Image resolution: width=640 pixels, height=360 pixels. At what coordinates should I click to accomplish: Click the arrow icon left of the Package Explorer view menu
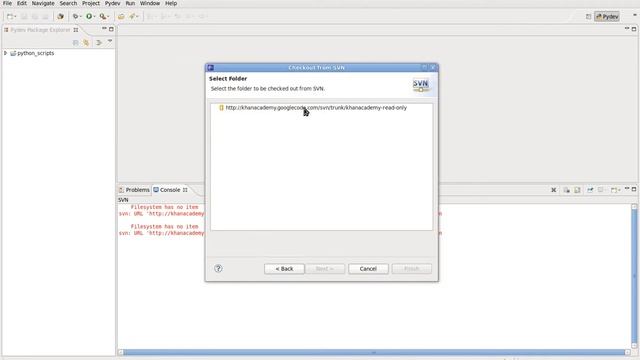point(99,42)
